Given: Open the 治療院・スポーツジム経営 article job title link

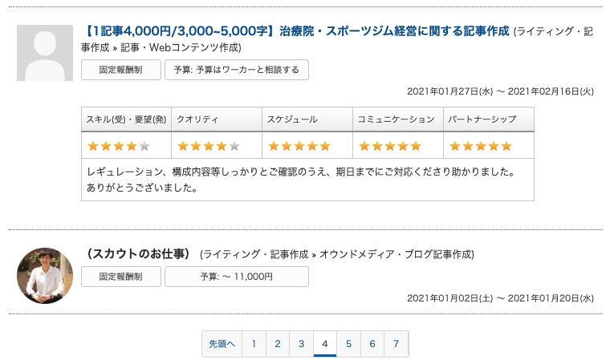Looking at the screenshot, I should coord(296,31).
